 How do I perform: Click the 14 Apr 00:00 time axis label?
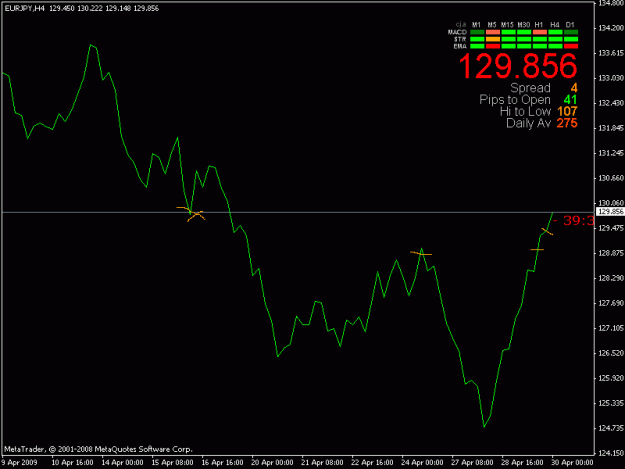point(122,463)
